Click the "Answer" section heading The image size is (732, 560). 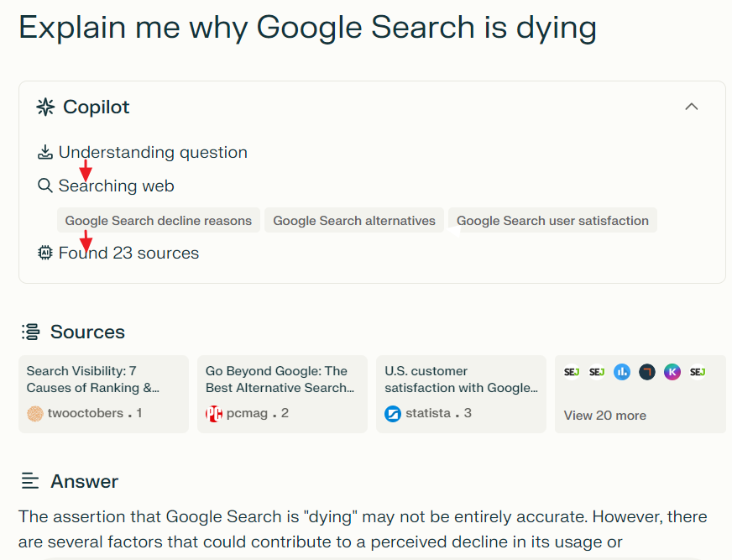(85, 481)
